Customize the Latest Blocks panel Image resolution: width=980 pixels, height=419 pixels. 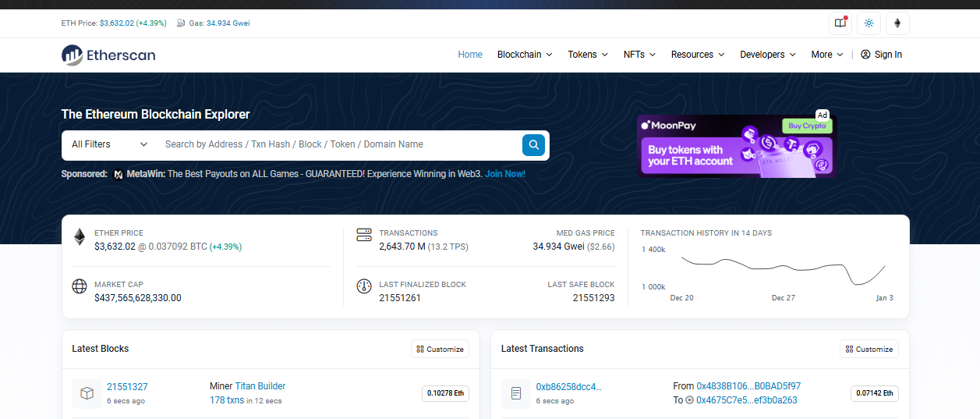(x=440, y=349)
